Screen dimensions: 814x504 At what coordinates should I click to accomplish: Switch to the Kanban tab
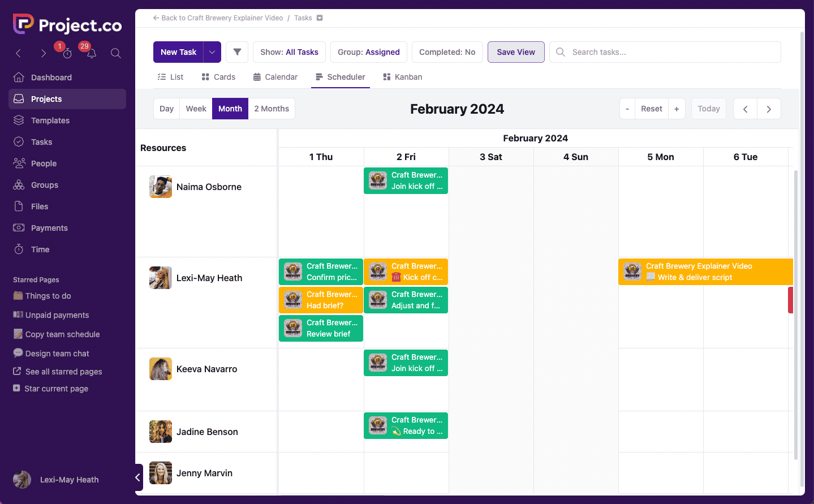click(402, 76)
